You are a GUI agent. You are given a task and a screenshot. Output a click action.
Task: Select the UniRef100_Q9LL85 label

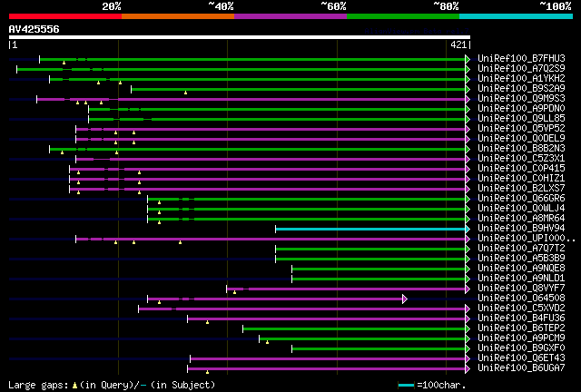(x=521, y=118)
